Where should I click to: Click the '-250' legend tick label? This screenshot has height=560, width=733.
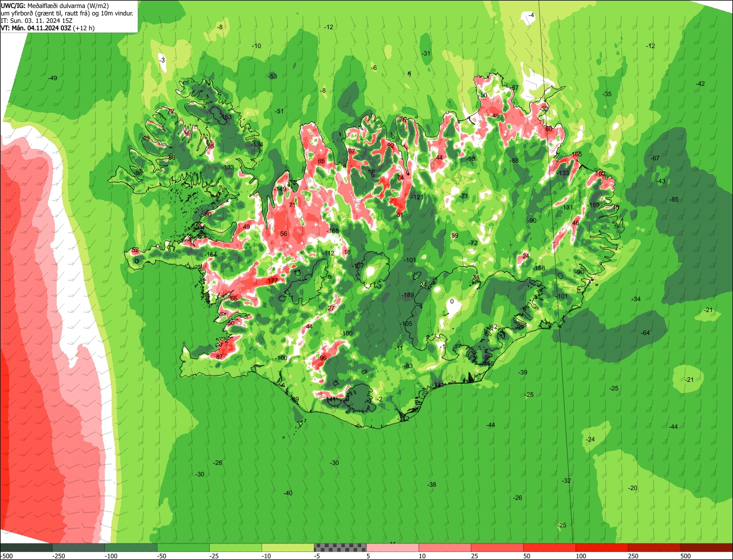58,556
